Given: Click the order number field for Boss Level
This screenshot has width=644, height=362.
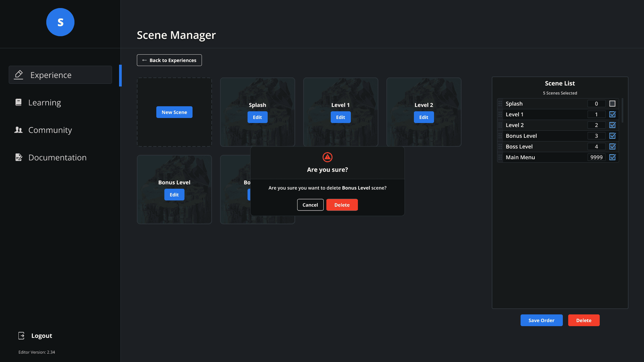Looking at the screenshot, I should coord(596,146).
